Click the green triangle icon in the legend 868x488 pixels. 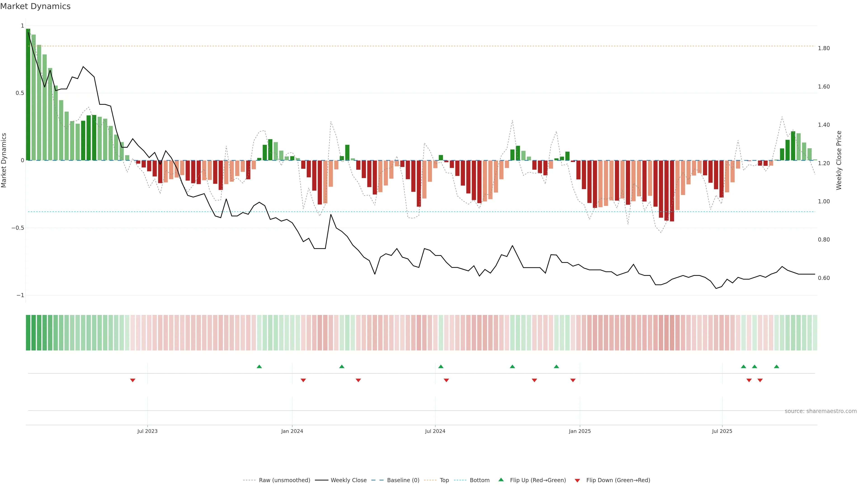(501, 480)
